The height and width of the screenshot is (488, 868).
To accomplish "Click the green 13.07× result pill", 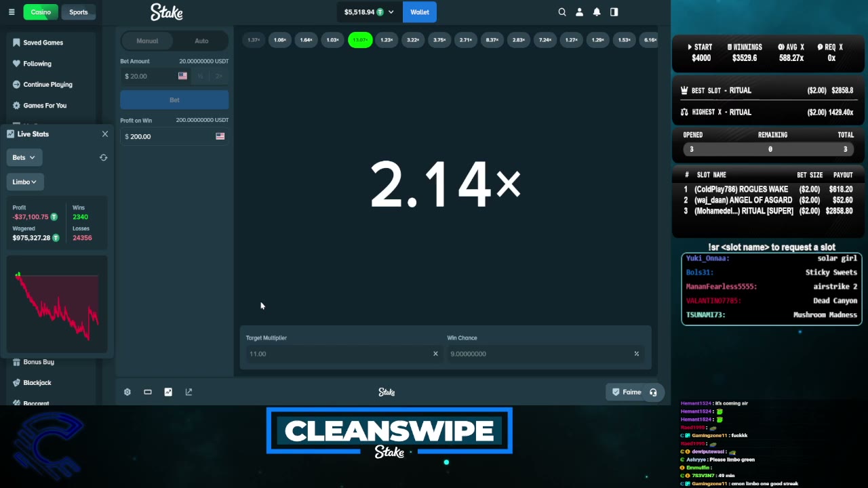I will (x=360, y=40).
